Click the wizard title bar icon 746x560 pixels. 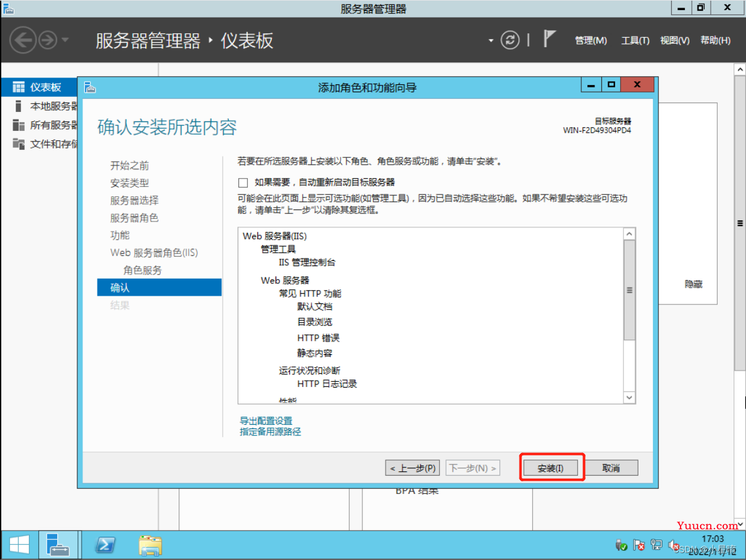pyautogui.click(x=90, y=87)
